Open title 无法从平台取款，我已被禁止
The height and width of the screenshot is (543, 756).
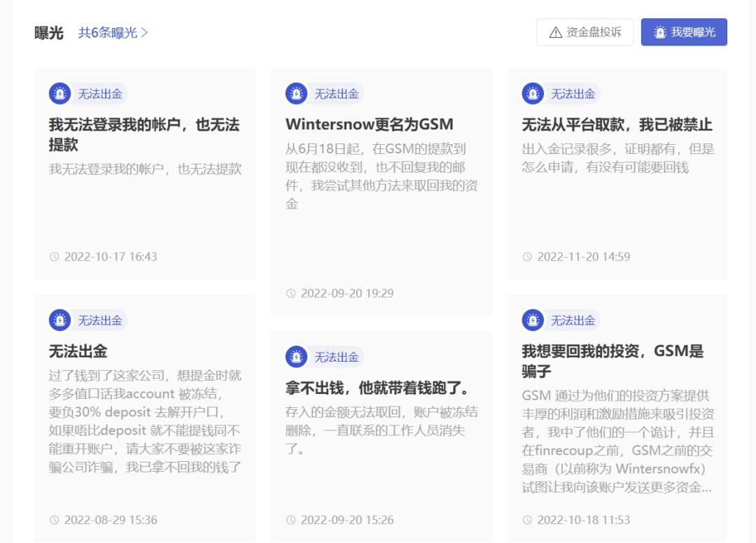click(x=617, y=125)
